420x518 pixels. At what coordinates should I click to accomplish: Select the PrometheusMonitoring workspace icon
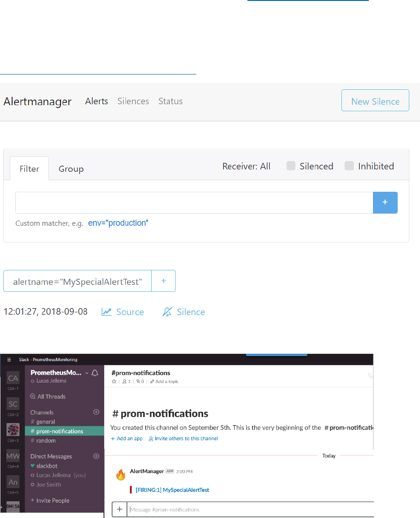pos(13,430)
